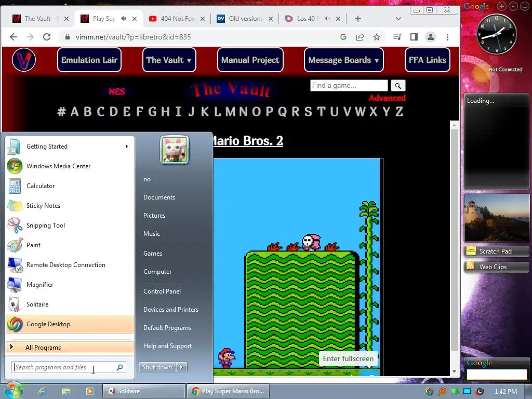532x399 pixels.
Task: Click the Google icon in address bar
Action: (343, 37)
